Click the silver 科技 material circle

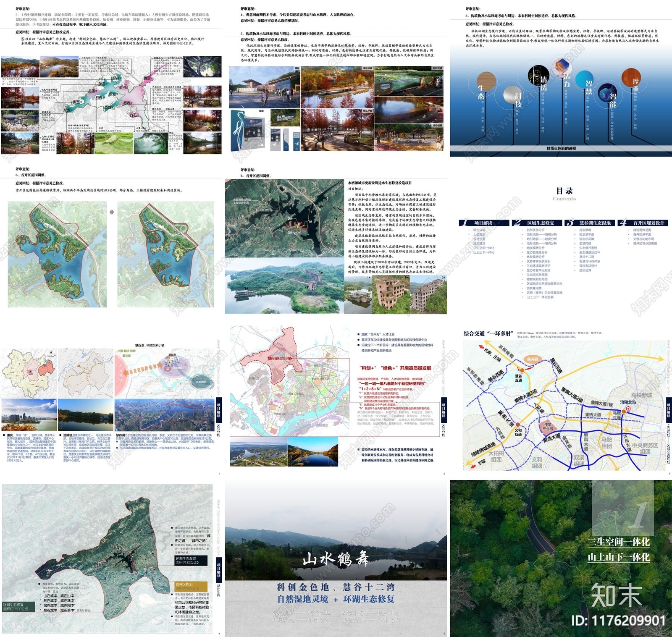[512, 95]
